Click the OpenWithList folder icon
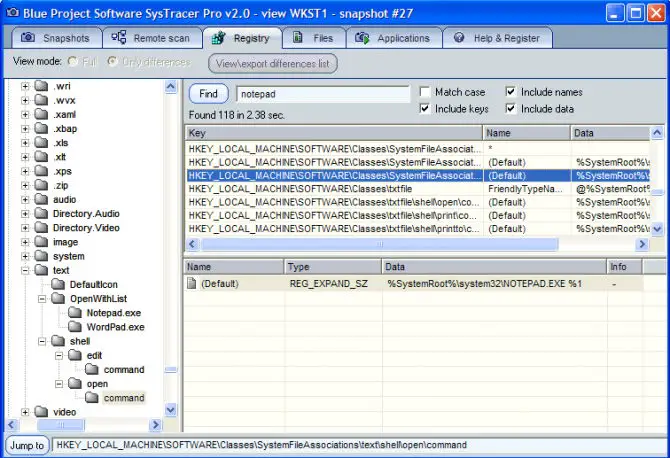Image resolution: width=670 pixels, height=458 pixels. coord(58,298)
